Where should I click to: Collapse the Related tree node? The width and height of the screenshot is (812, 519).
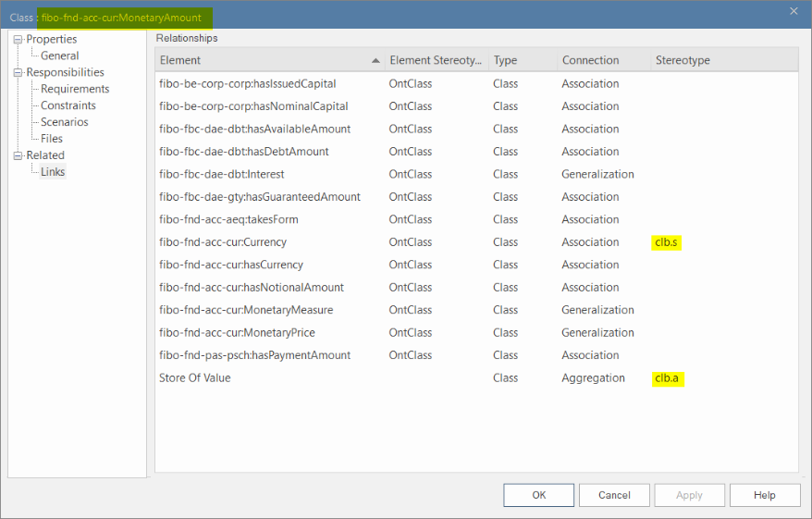pos(18,155)
